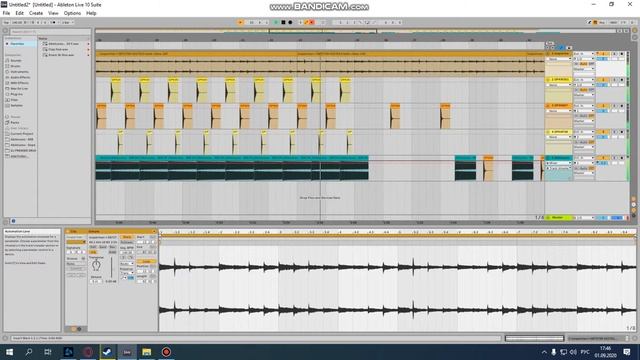The width and height of the screenshot is (640, 360).
Task: Click the transport Stop button
Action: click(x=283, y=22)
